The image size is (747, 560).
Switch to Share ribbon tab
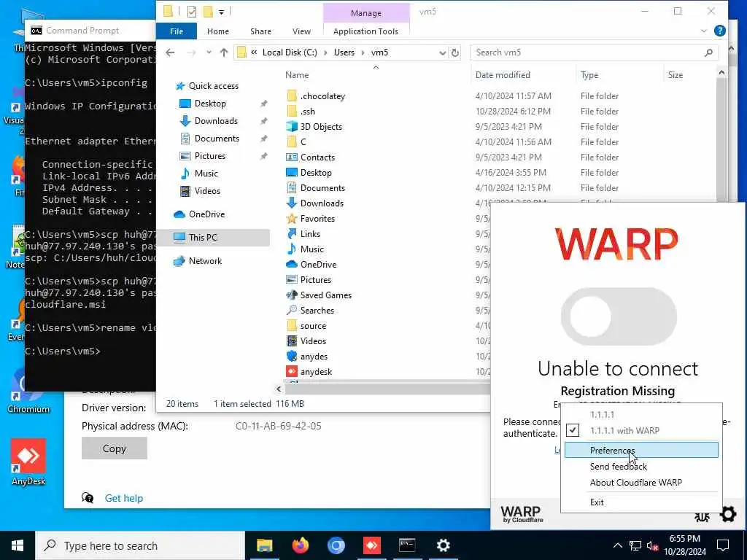(x=260, y=31)
